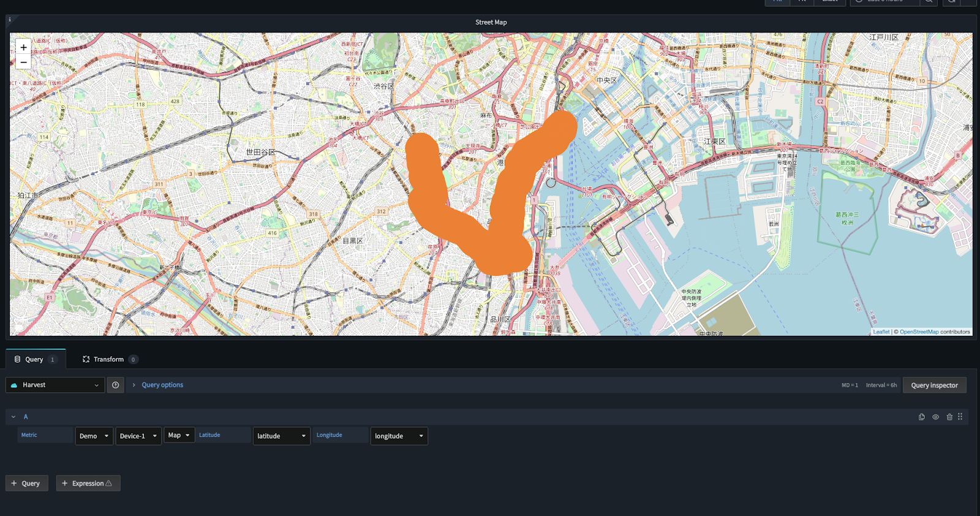Viewport: 980px width, 516px height.
Task: Zoom in on the street map
Action: click(x=23, y=47)
